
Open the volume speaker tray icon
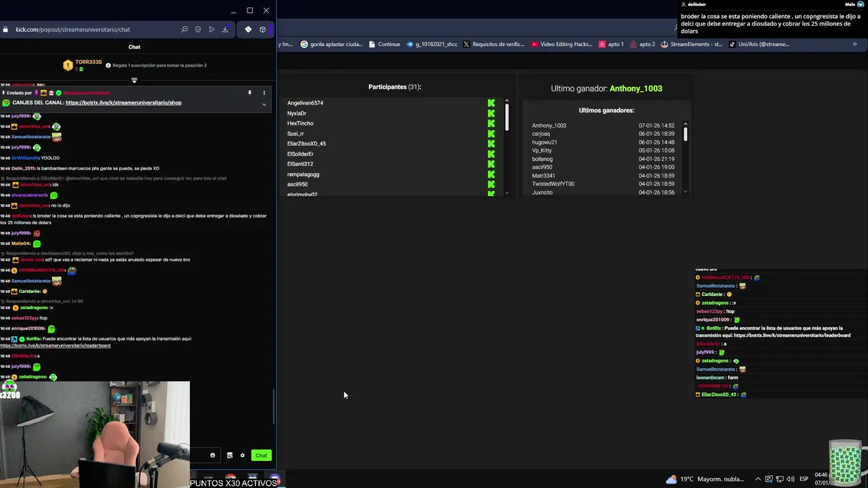pyautogui.click(x=790, y=479)
